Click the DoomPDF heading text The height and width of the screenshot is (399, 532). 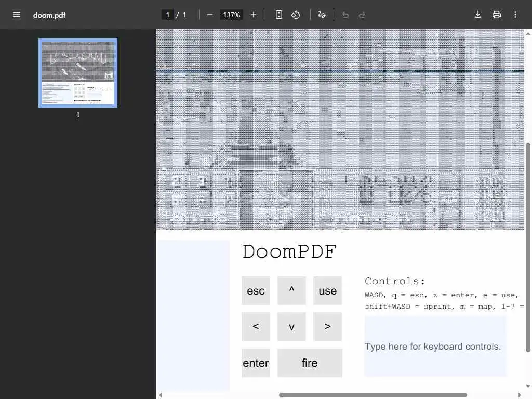289,252
